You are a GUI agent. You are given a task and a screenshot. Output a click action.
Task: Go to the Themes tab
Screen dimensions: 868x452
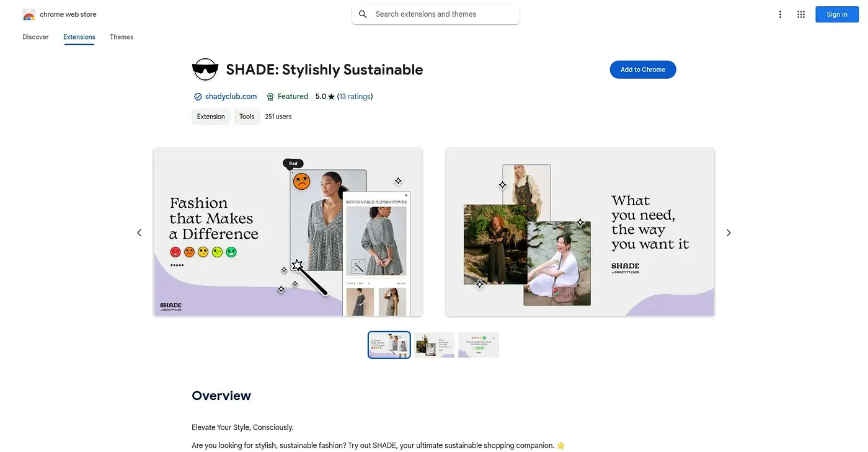(x=122, y=37)
